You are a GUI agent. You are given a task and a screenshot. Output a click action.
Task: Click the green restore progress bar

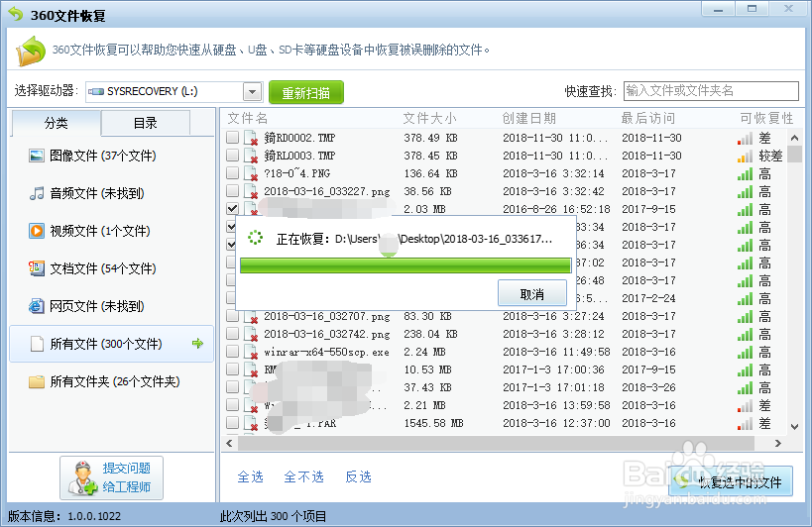pyautogui.click(x=406, y=265)
